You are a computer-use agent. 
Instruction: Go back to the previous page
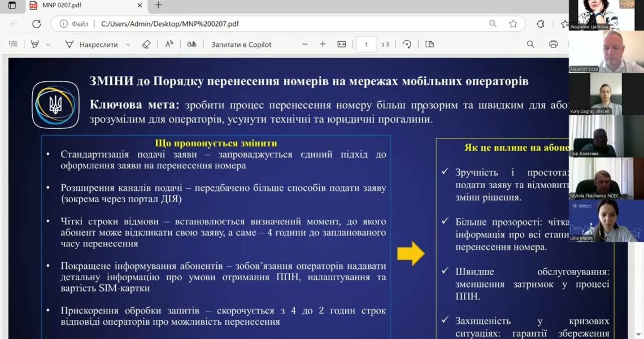[x=14, y=24]
